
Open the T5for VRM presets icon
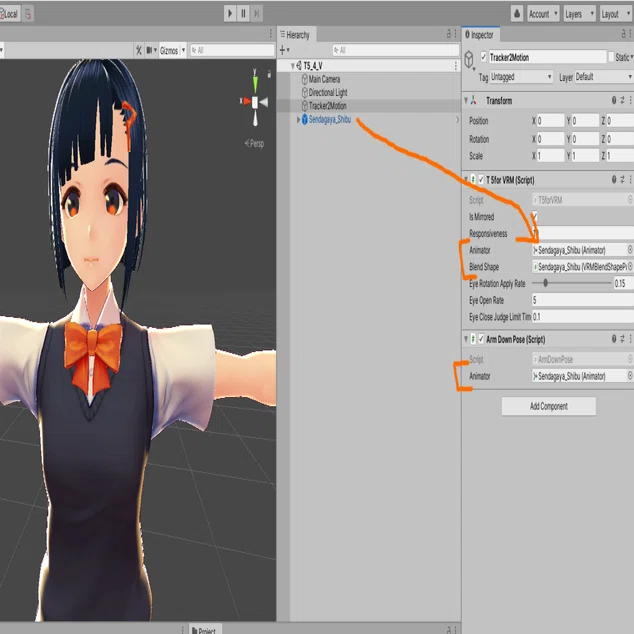[623, 180]
